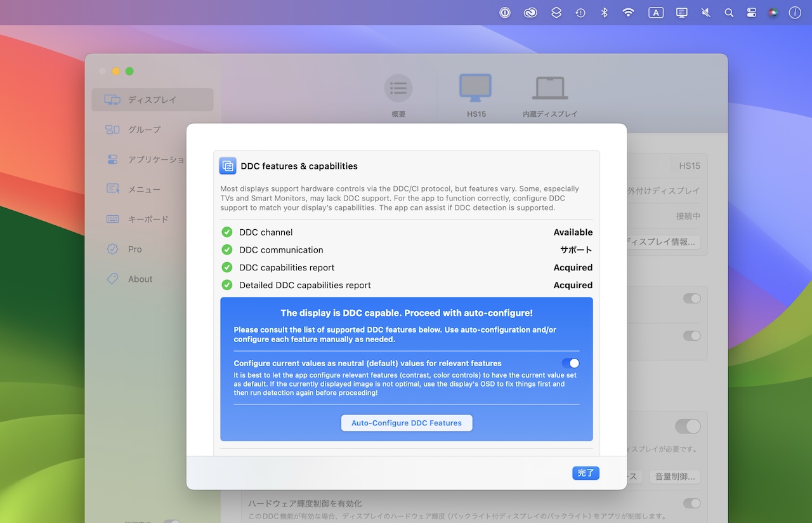Click the muted speaker menu bar icon
The image size is (812, 523).
pyautogui.click(x=706, y=13)
